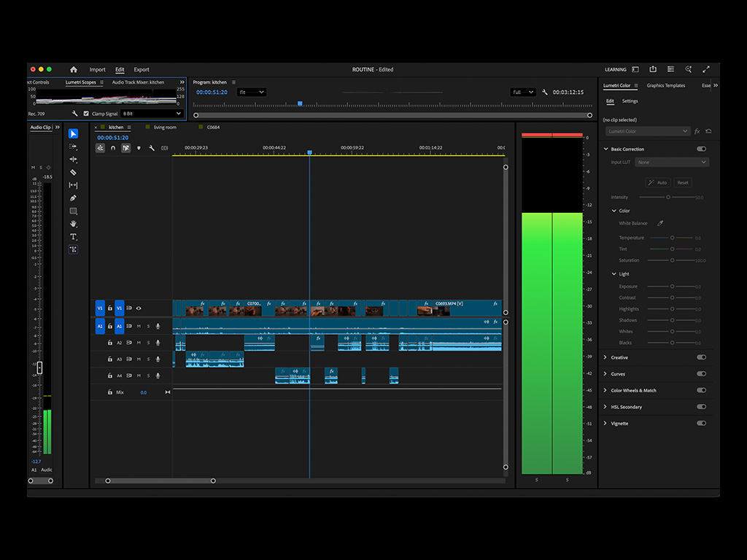Switch to the living room timeline tab
This screenshot has width=747, height=560.
coord(164,126)
